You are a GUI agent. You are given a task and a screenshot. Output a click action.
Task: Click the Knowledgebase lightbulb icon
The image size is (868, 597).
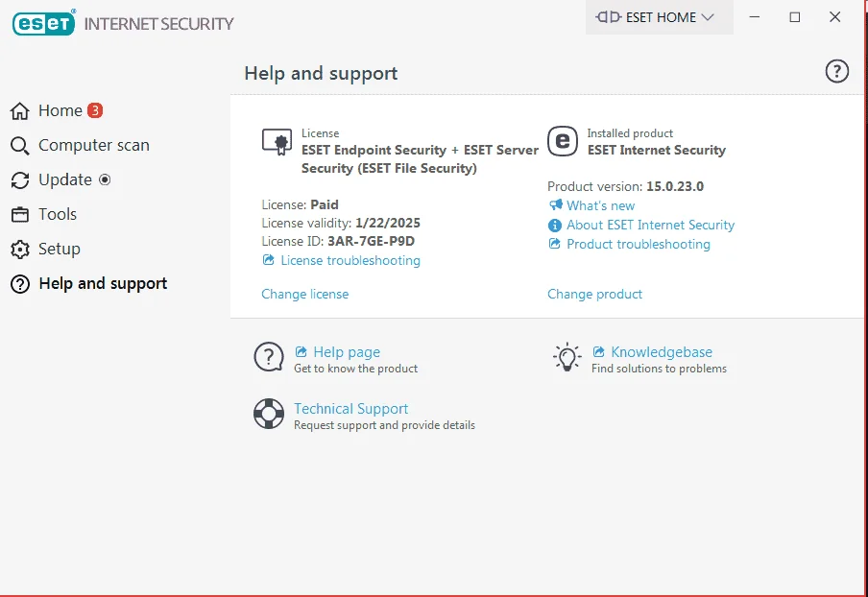[567, 357]
